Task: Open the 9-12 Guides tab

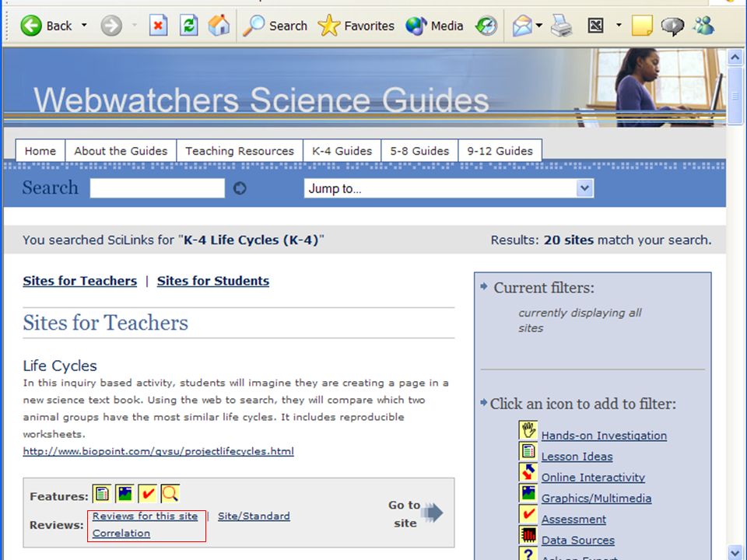Action: 500,151
